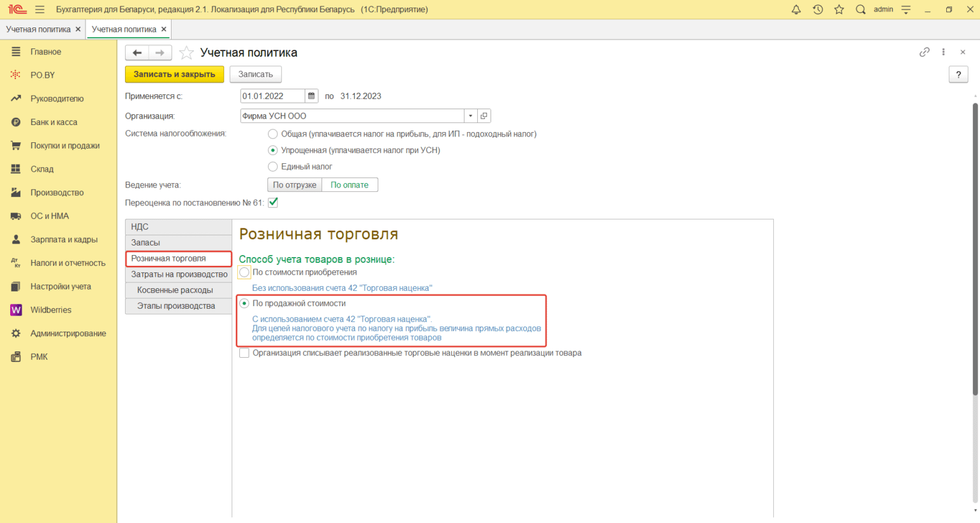Viewport: 980px width, 523px height.
Task: Open global search magnifier icon
Action: [861, 10]
